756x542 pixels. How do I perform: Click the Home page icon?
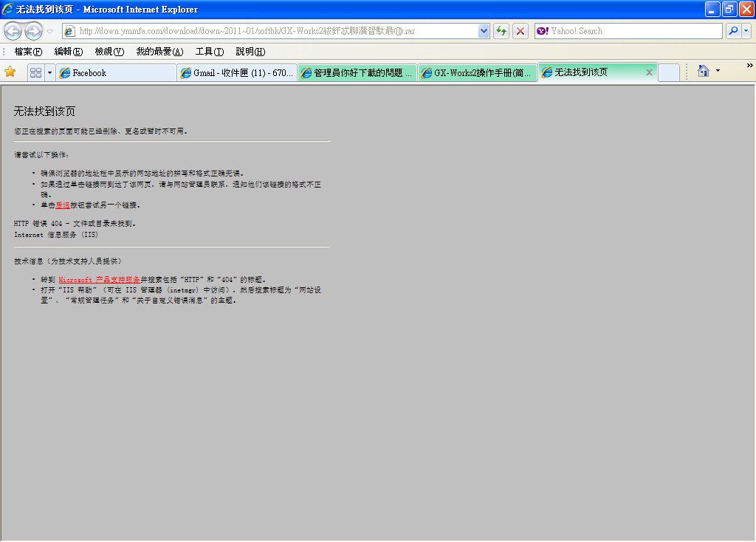pos(703,71)
